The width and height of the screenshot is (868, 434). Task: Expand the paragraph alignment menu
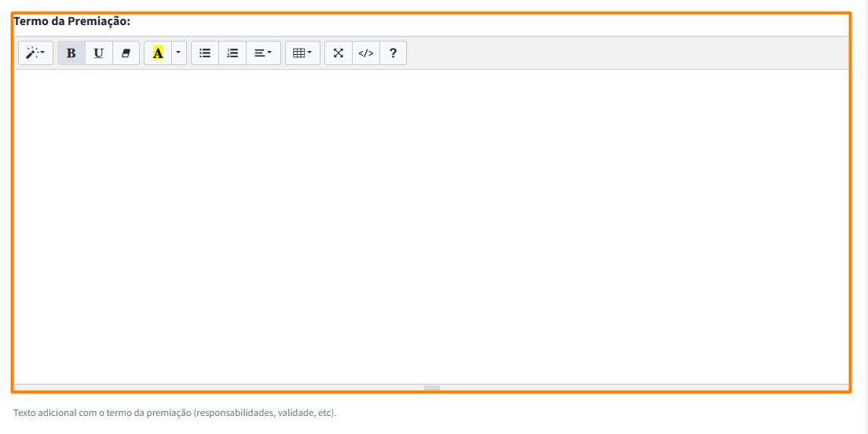coord(263,53)
